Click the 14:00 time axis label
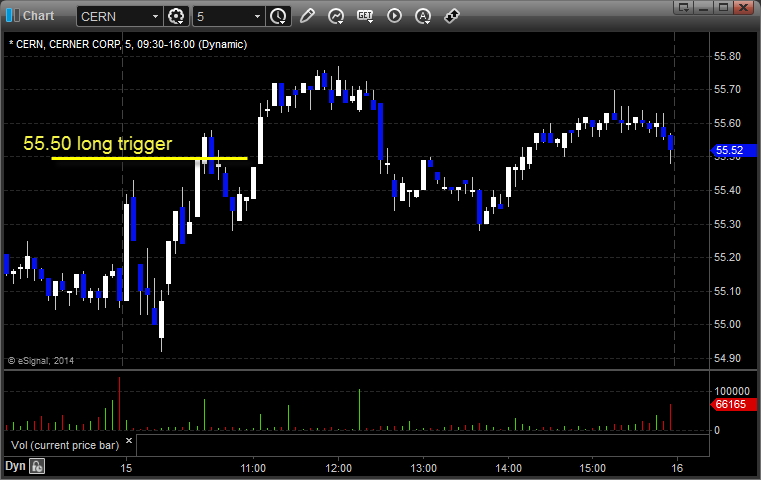 [508, 468]
